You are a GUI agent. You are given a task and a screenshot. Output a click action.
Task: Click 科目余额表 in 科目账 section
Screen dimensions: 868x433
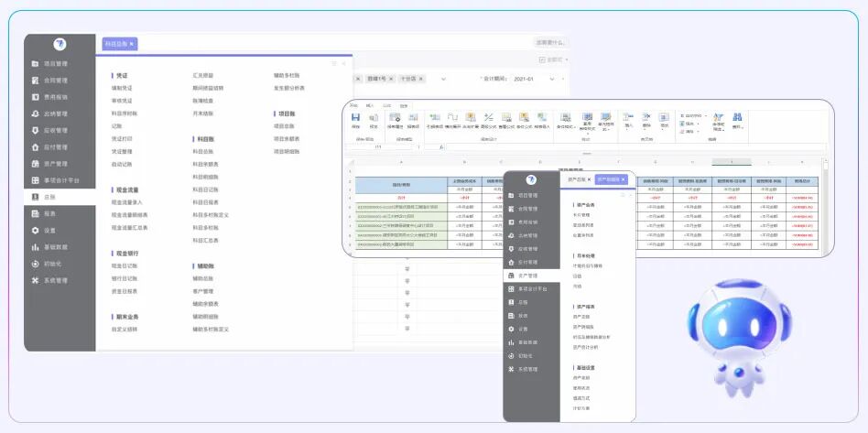[205, 164]
